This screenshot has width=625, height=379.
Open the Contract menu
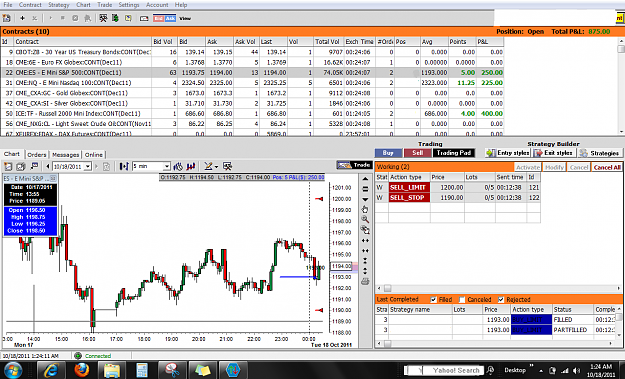(x=30, y=5)
